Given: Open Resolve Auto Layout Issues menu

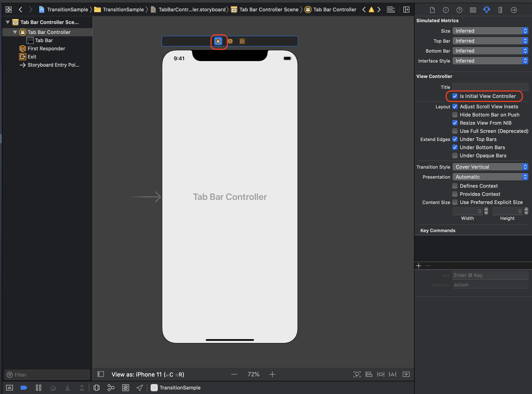Looking at the screenshot, I should click(x=393, y=374).
